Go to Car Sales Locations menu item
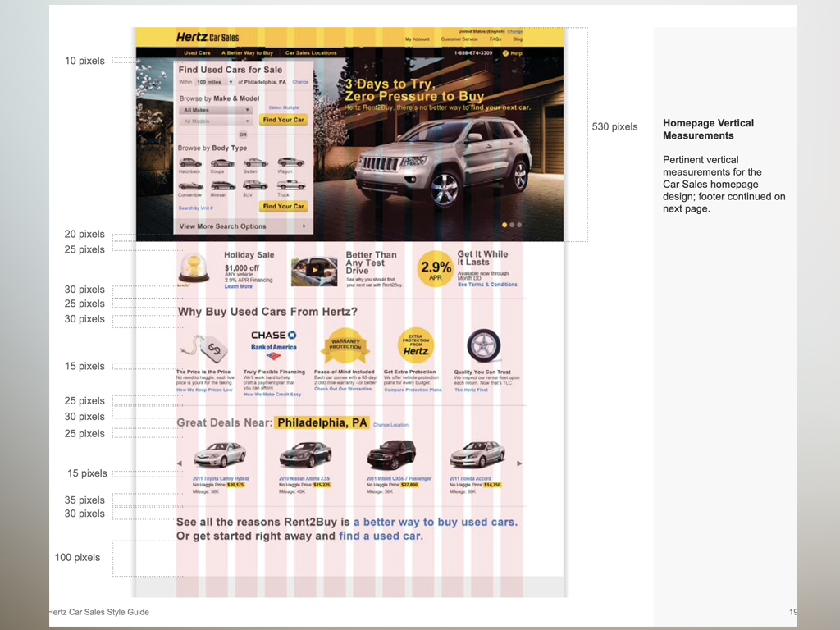840x630 pixels. (x=311, y=53)
